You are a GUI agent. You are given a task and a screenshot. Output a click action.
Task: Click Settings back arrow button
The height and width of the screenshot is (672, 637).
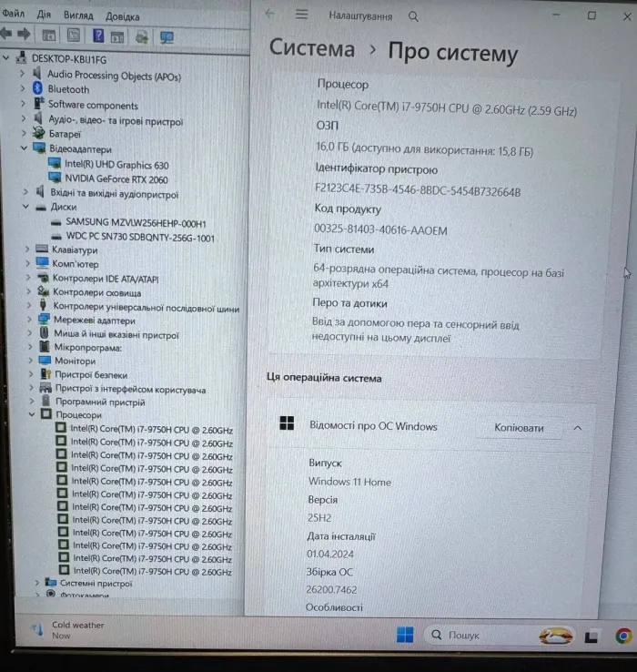pos(270,14)
